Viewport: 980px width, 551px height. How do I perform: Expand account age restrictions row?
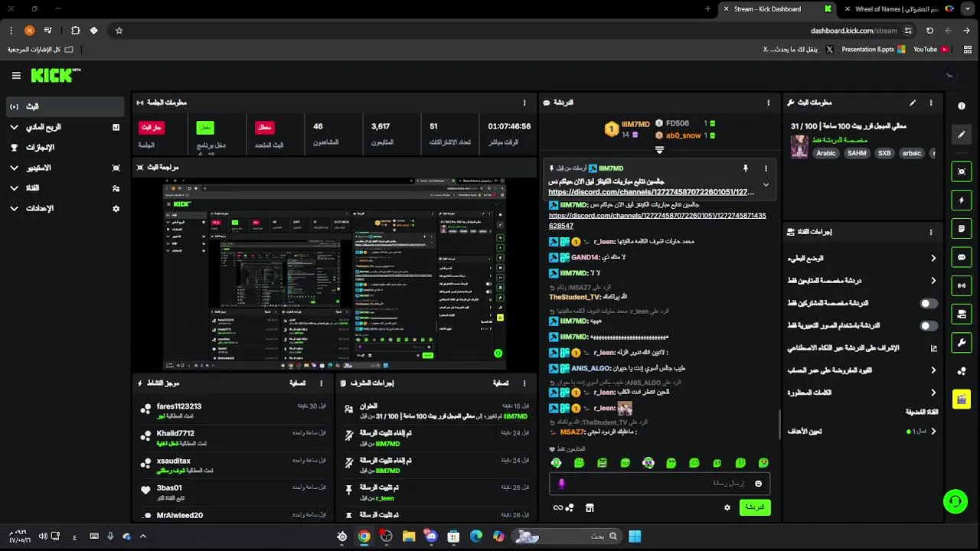(862, 370)
